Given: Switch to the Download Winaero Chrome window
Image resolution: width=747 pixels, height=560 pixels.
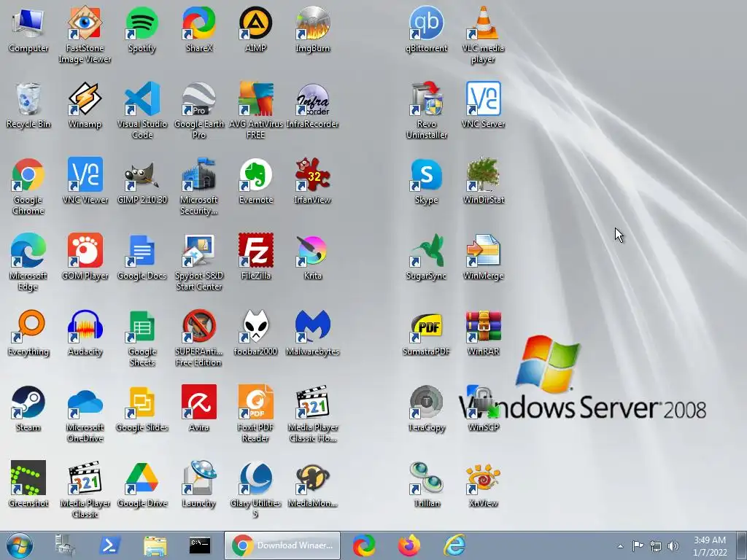Looking at the screenshot, I should [282, 545].
